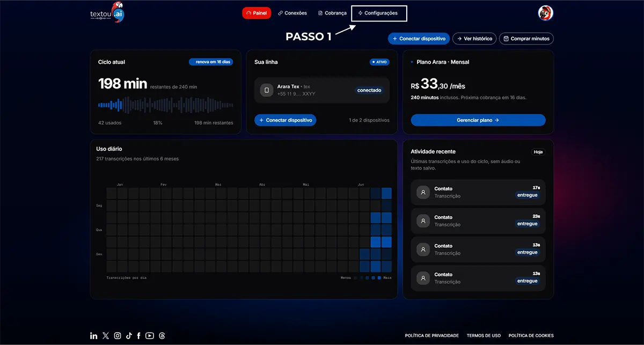
Task: Click the phone icon of Arara Tex
Action: point(267,90)
